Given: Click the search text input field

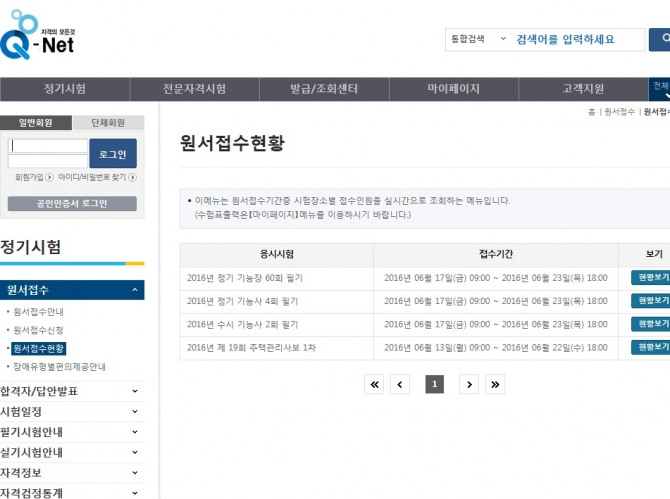Looking at the screenshot, I should pyautogui.click(x=578, y=39).
